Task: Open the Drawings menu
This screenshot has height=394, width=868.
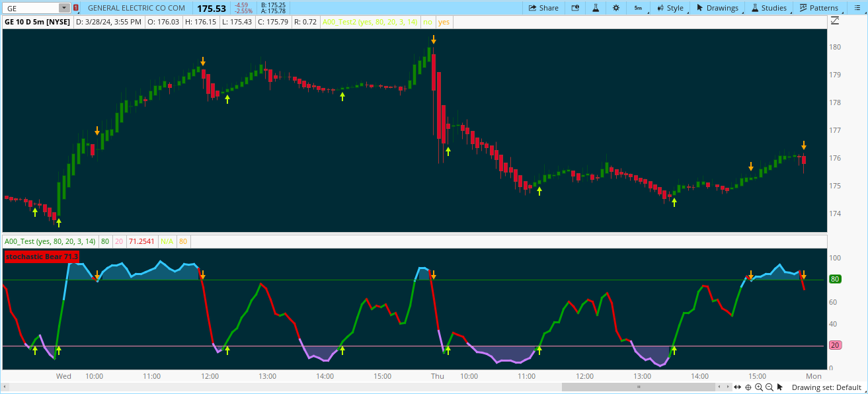Action: (717, 8)
